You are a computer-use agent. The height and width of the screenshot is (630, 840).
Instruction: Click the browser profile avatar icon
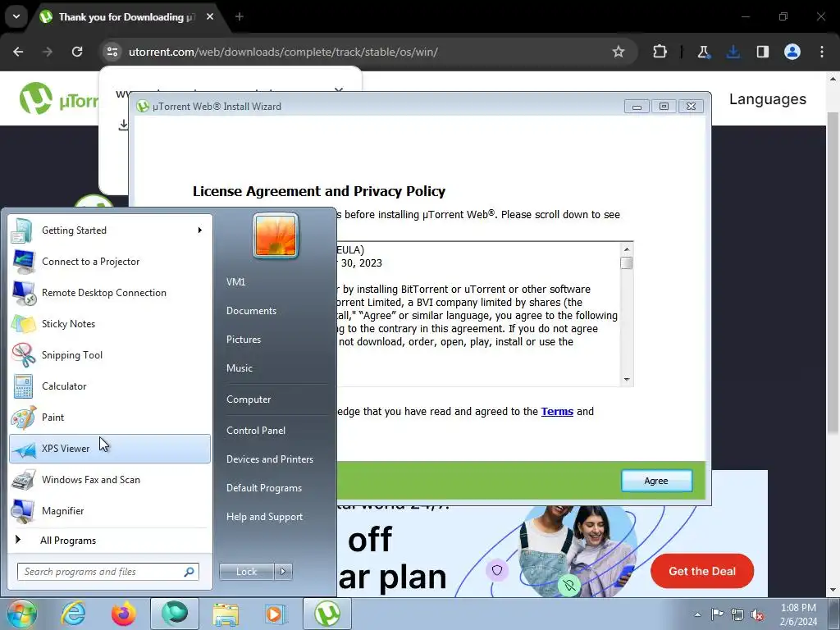tap(792, 52)
